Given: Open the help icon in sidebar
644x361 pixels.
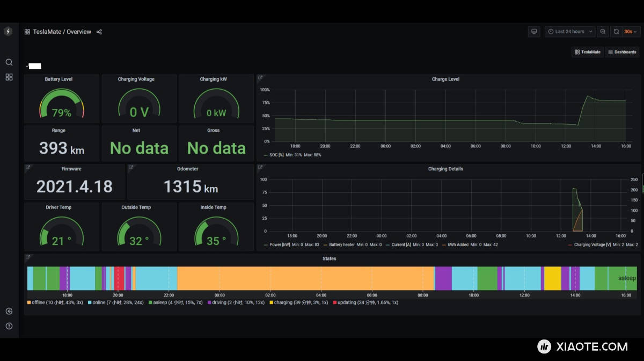Looking at the screenshot, I should coord(9,326).
